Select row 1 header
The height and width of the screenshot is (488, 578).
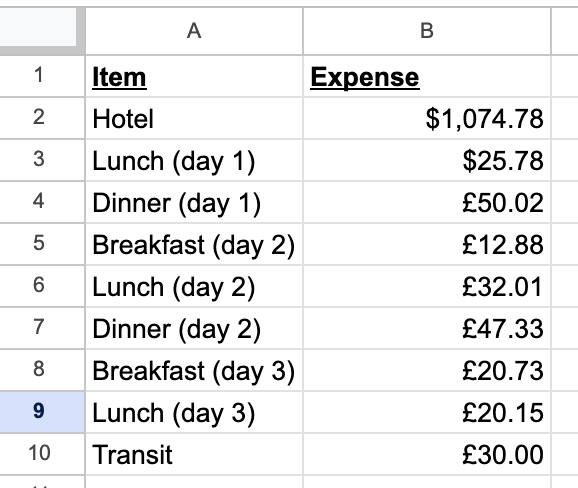[x=38, y=76]
